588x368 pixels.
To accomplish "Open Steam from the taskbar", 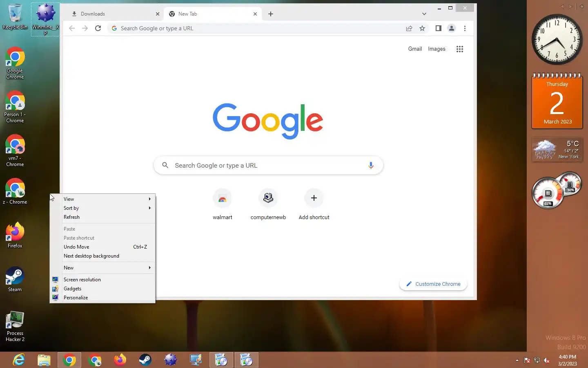I will coord(145,360).
